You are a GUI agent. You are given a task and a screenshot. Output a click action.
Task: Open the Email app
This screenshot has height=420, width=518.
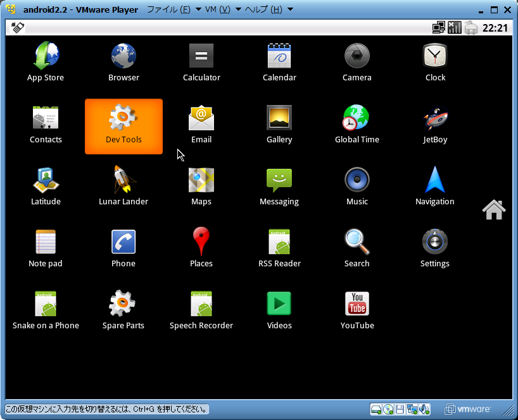[x=201, y=125]
